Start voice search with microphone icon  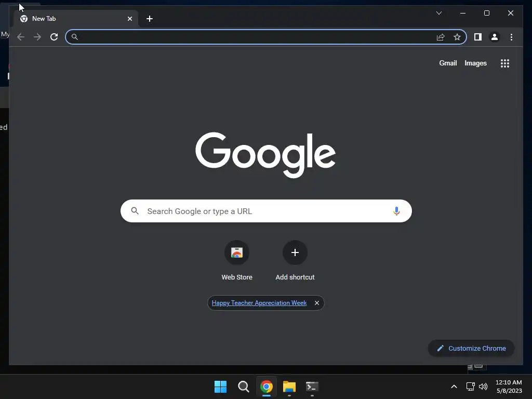[x=396, y=211]
